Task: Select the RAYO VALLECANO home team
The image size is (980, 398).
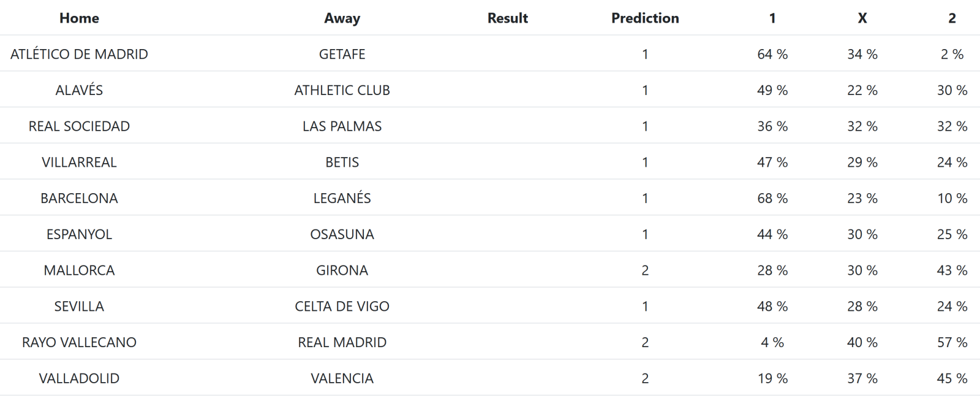Action: coord(79,342)
